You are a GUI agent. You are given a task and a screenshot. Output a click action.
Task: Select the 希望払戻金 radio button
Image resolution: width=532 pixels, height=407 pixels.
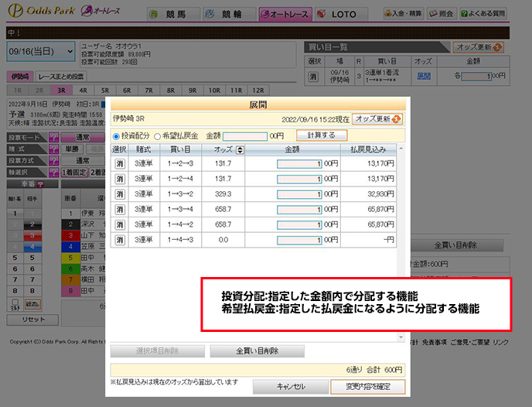tap(157, 136)
